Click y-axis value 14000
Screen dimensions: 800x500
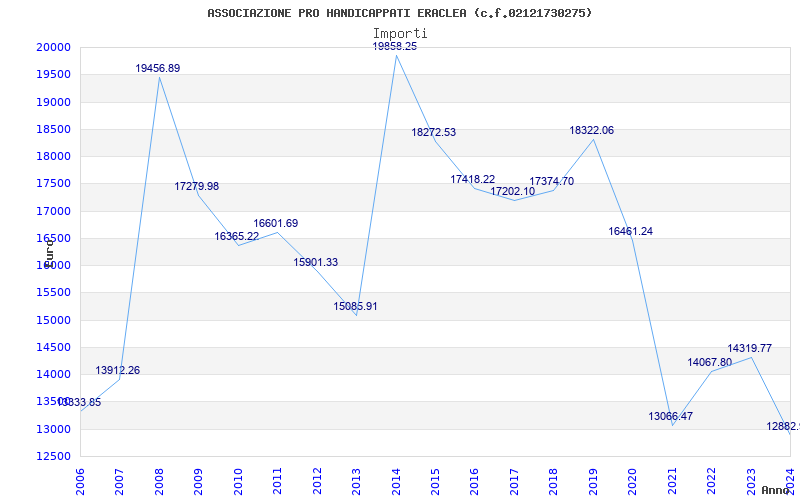[53, 374]
